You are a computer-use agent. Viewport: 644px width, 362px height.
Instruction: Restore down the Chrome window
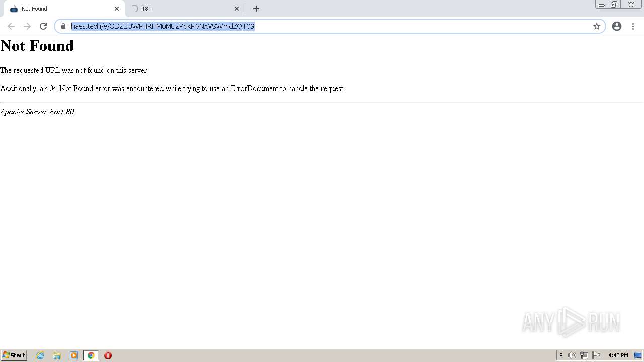pos(614,5)
